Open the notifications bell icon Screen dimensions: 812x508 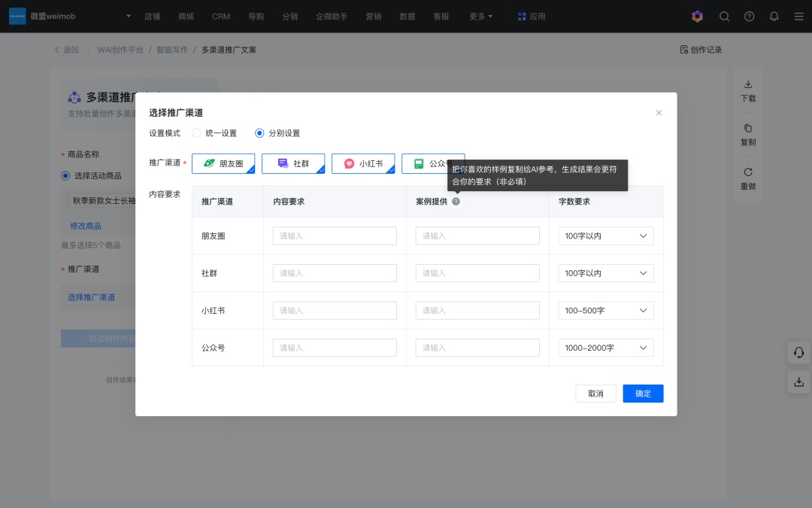coord(774,17)
